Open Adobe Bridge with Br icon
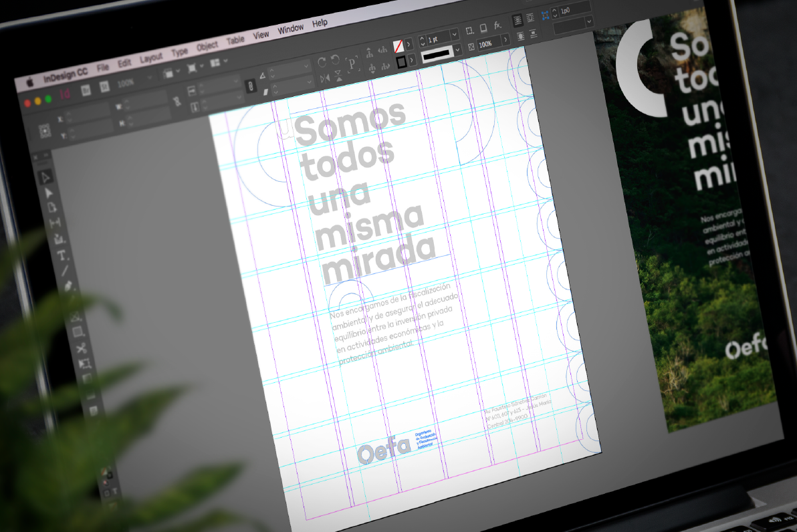Viewport: 797px width, 532px height. (x=86, y=90)
